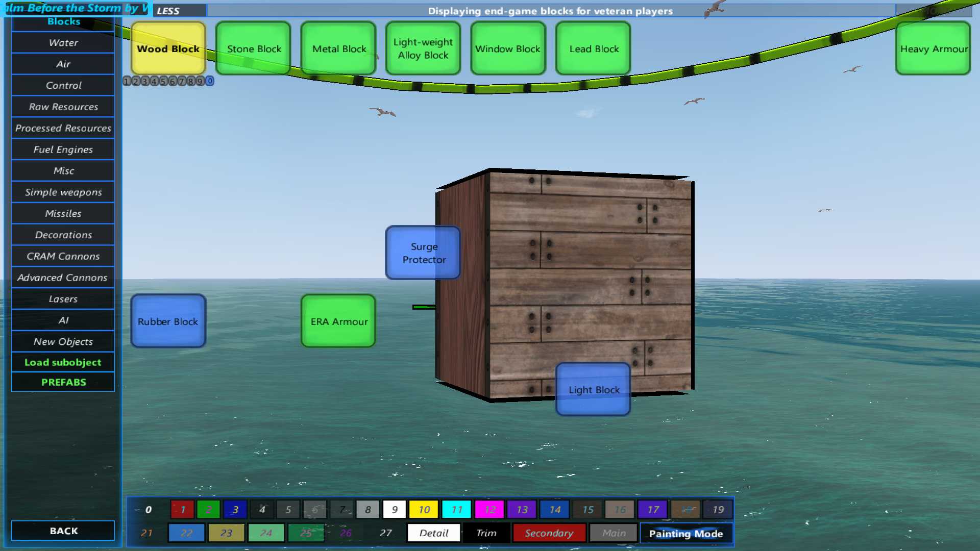Toggle Painting Mode on

[x=685, y=534]
